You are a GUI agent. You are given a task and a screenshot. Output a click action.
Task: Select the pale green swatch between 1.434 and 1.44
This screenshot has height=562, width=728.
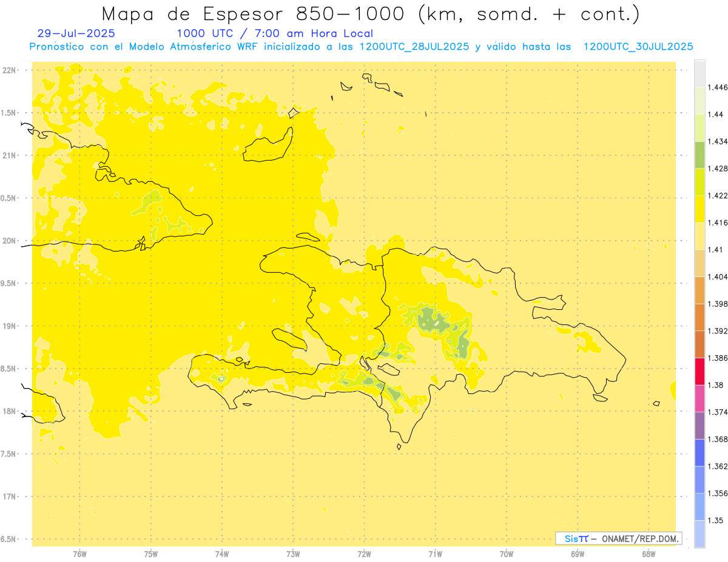tap(699, 128)
